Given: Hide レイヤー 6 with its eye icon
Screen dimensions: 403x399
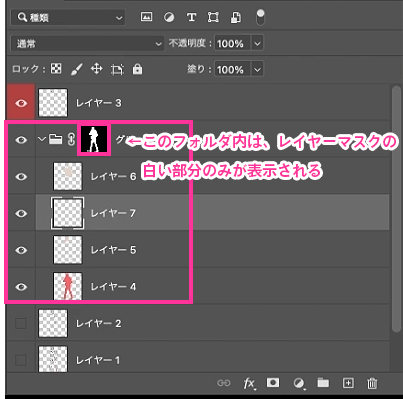Looking at the screenshot, I should [x=21, y=176].
